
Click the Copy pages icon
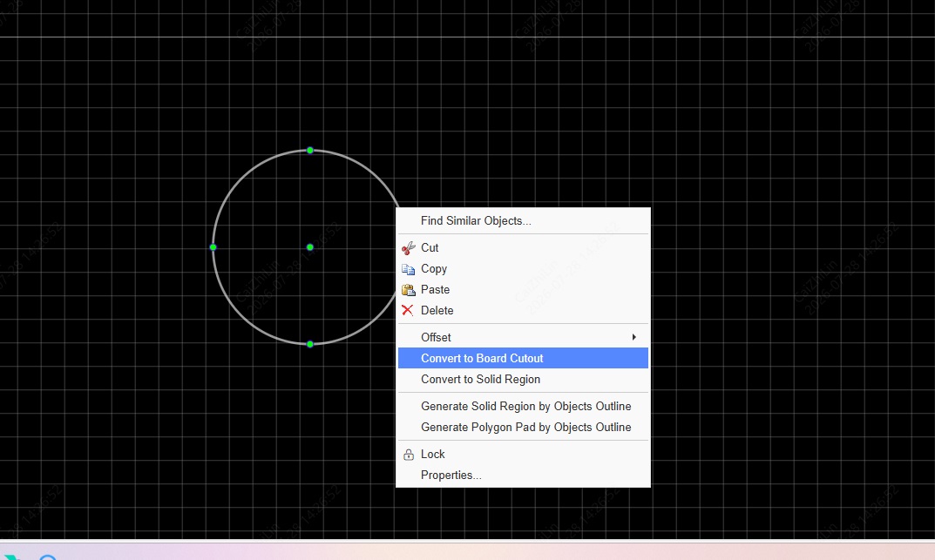point(409,269)
